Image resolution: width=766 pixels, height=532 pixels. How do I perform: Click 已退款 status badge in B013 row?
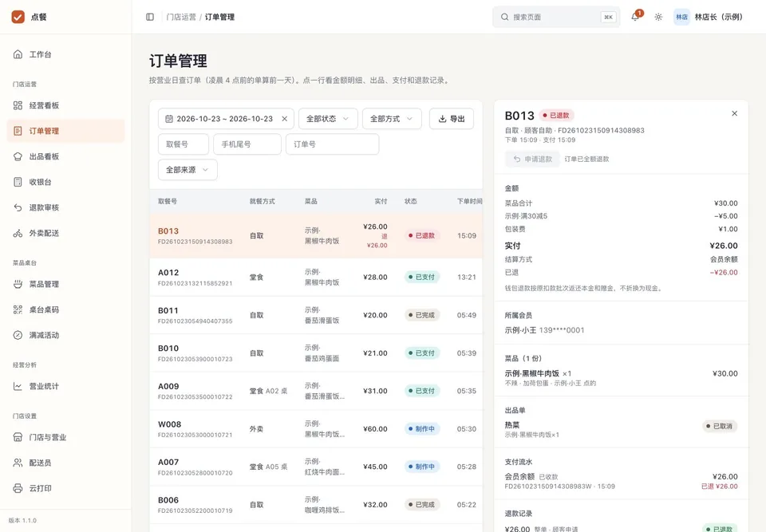[421, 235]
